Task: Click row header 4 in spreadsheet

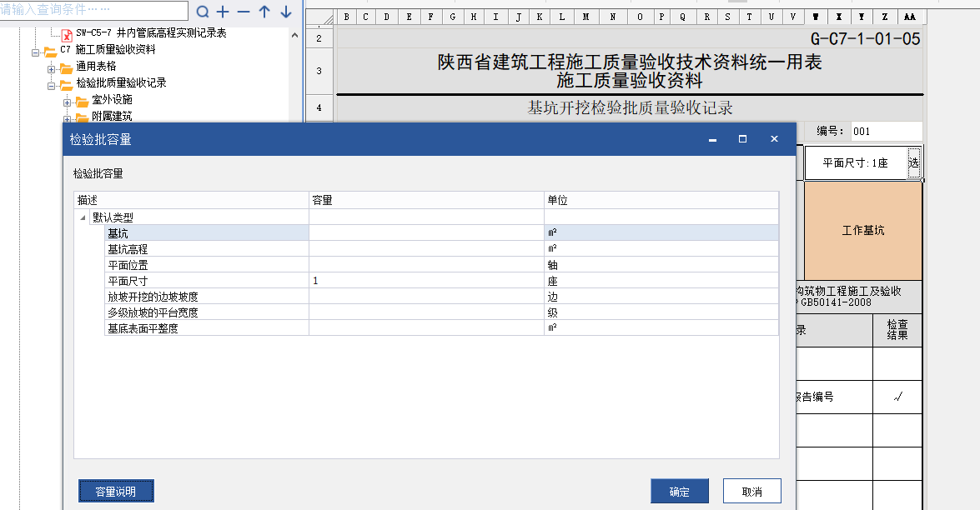Action: tap(319, 107)
